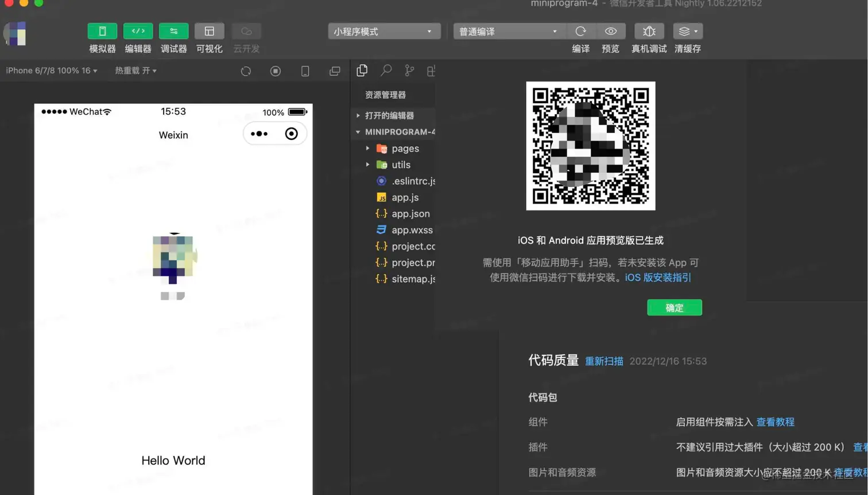
Task: Click the 图片和音频资源 row label
Action: click(x=562, y=473)
